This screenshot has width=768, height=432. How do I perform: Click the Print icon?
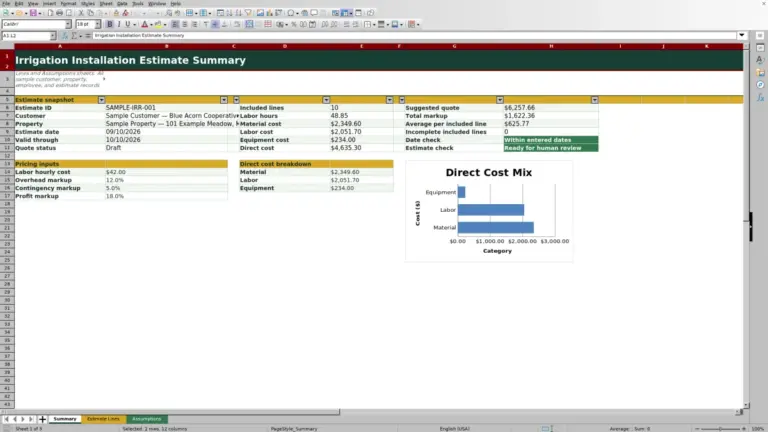pyautogui.click(x=59, y=13)
